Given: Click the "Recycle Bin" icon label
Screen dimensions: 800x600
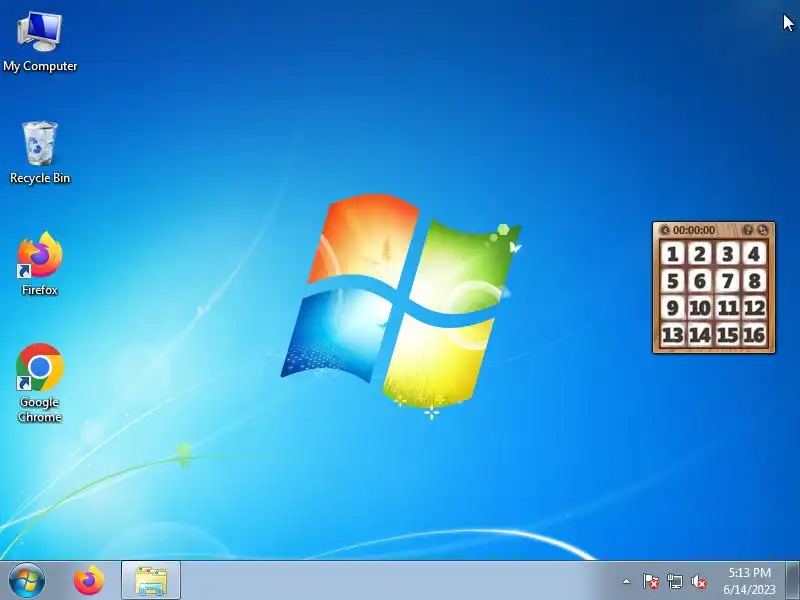Looking at the screenshot, I should [x=40, y=178].
